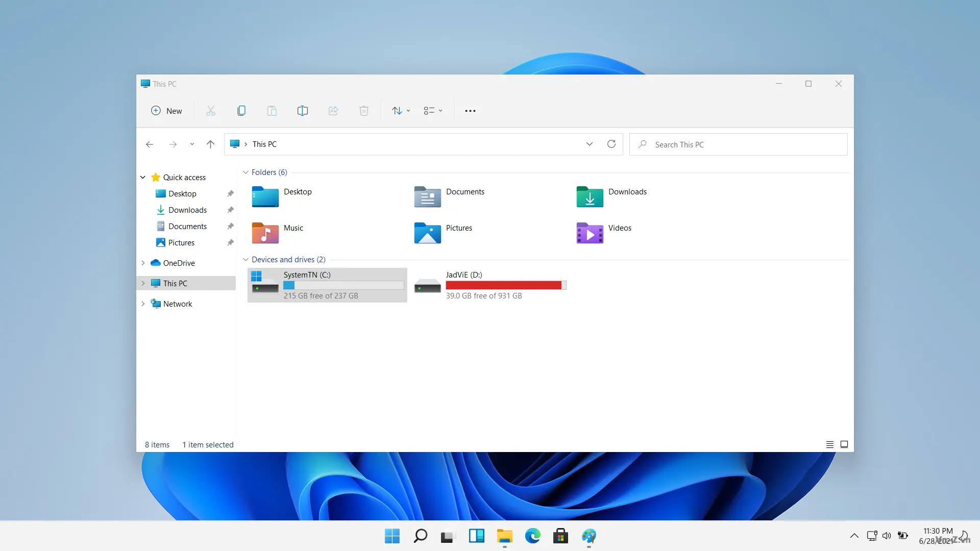Viewport: 980px width, 551px height.
Task: Click the Rename icon in toolbar
Action: (x=303, y=111)
